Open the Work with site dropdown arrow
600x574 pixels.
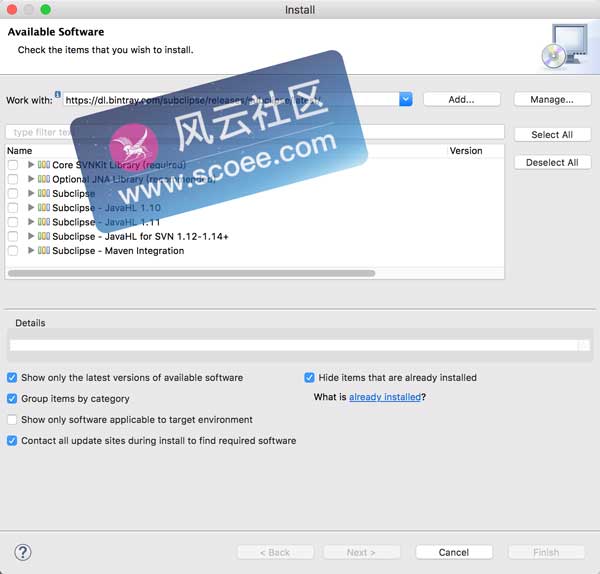pos(406,99)
